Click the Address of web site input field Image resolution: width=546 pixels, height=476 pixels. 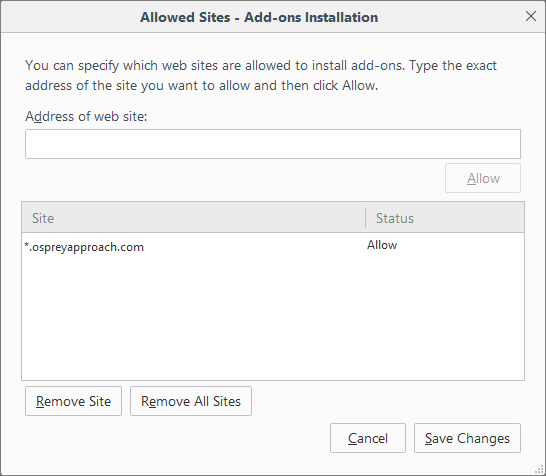tap(273, 144)
